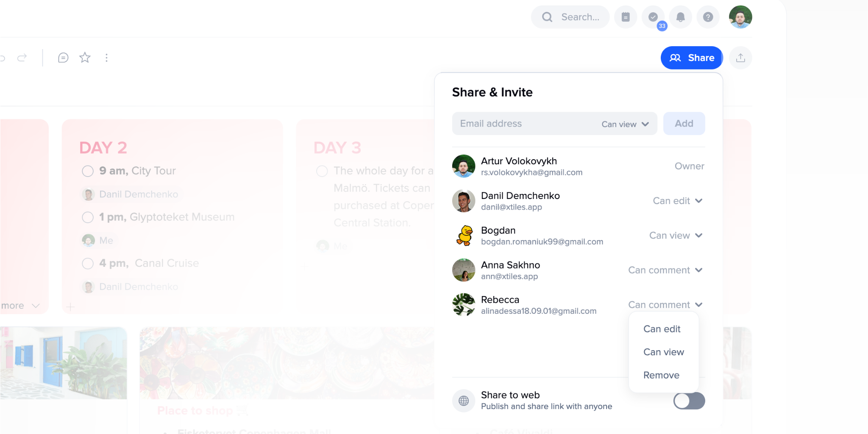Select Can view in Rebecca's menu
The height and width of the screenshot is (434, 868).
tap(663, 352)
